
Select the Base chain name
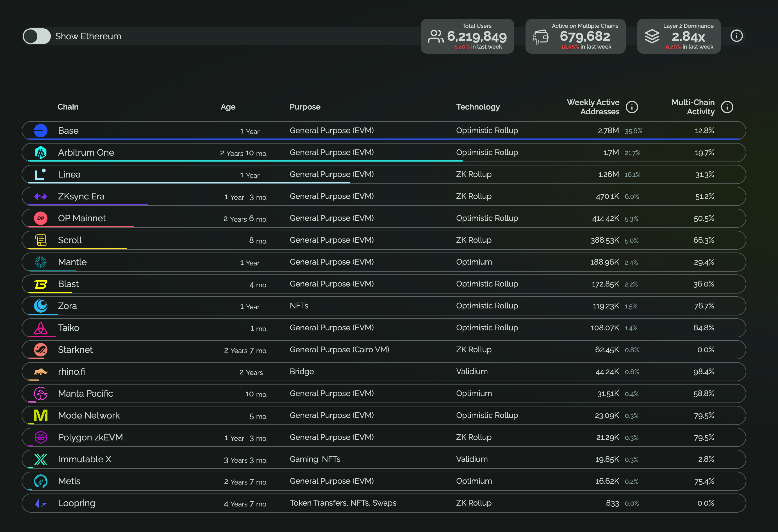click(68, 131)
